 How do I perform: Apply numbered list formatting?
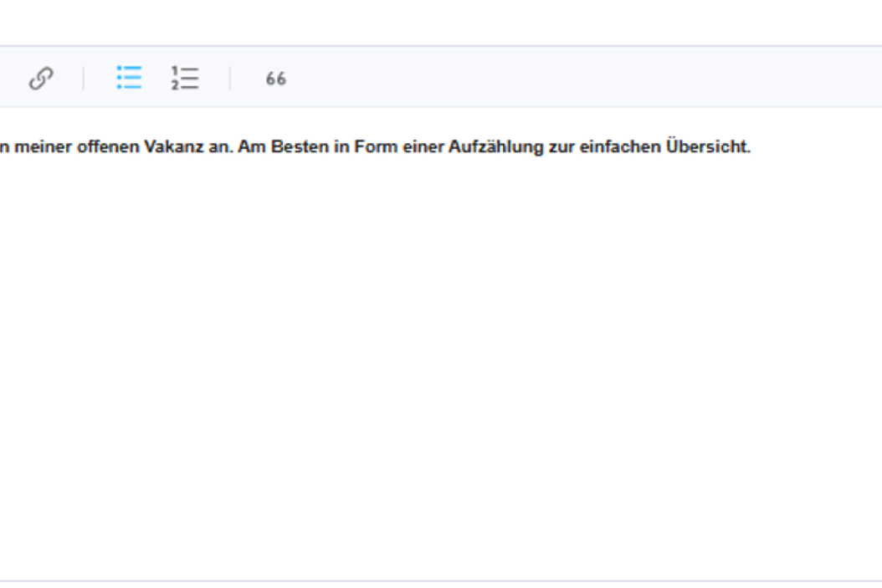[185, 78]
